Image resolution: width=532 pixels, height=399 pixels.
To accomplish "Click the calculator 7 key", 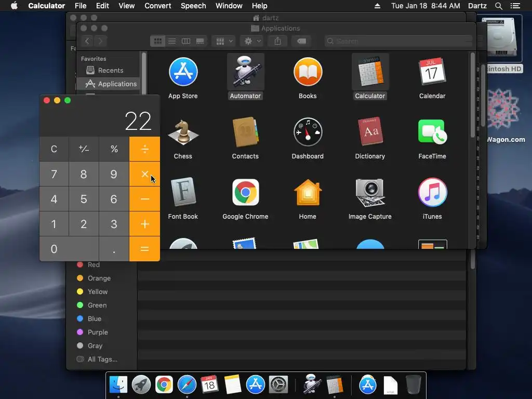I will point(54,174).
